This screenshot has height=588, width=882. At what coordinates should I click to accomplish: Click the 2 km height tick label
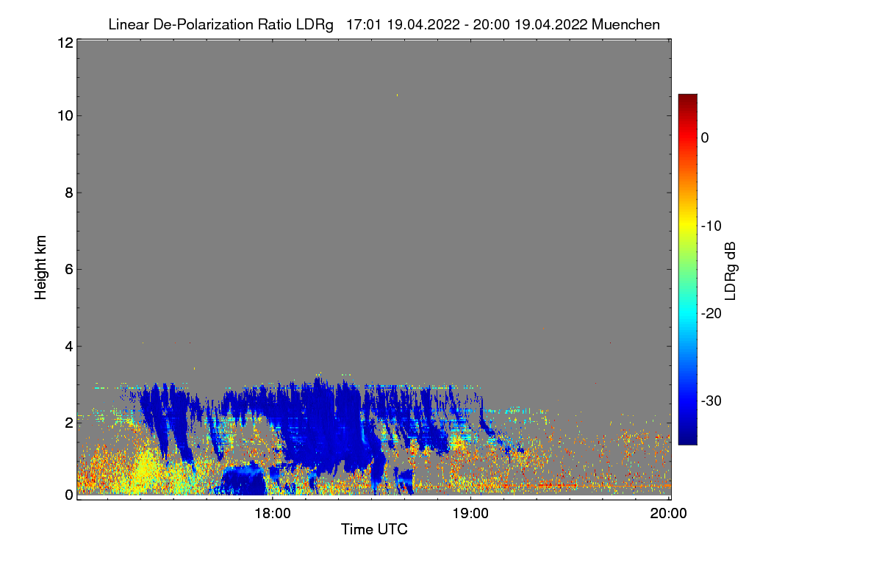68,423
